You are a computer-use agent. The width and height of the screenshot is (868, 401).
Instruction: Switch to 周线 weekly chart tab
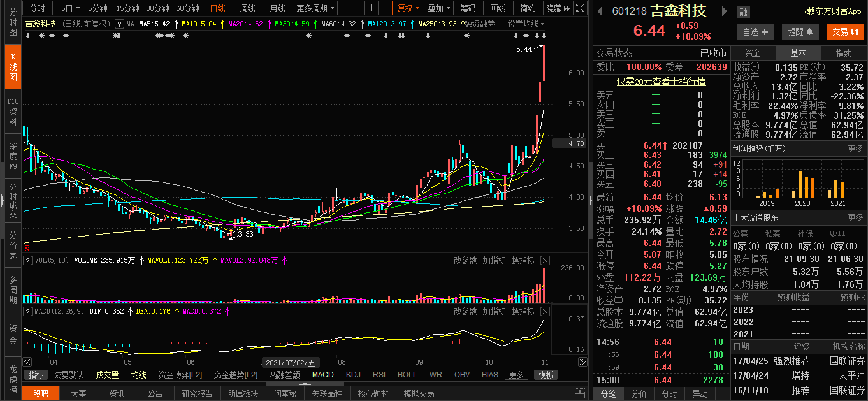[x=247, y=8]
